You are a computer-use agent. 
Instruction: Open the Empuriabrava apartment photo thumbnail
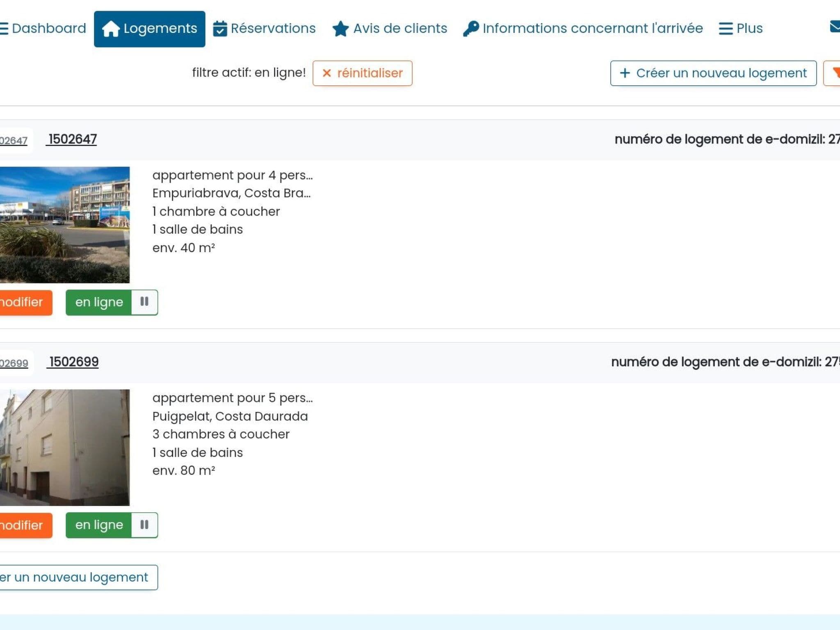click(64, 225)
